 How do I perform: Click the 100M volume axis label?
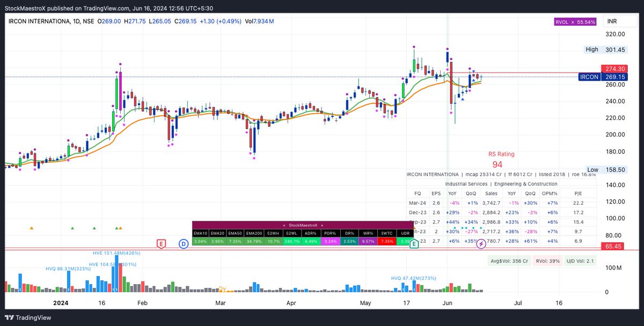(612, 267)
